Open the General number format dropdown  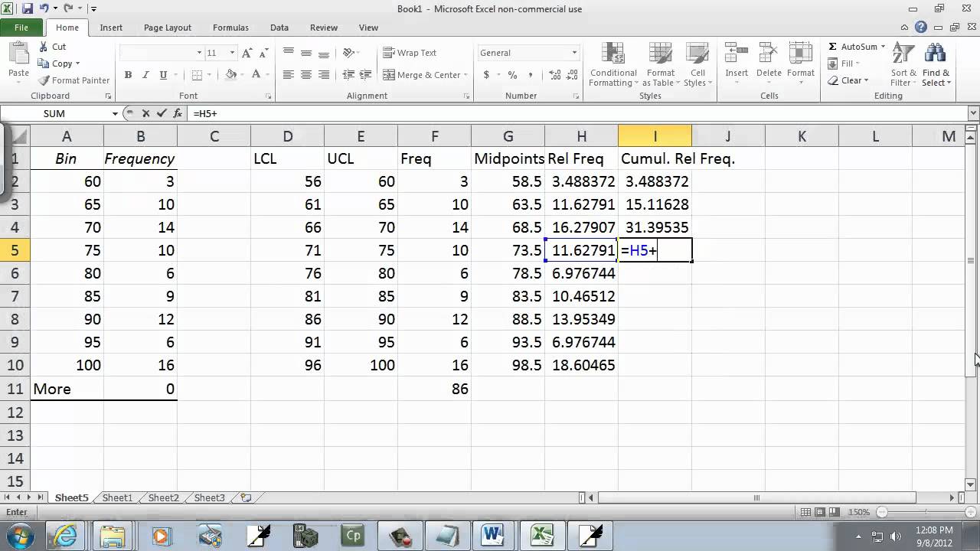pyautogui.click(x=574, y=53)
